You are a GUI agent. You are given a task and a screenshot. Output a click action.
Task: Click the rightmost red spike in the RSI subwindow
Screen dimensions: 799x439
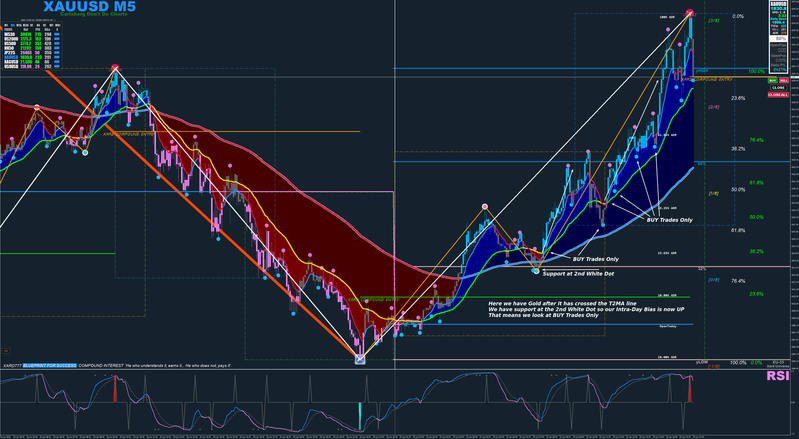(x=690, y=389)
